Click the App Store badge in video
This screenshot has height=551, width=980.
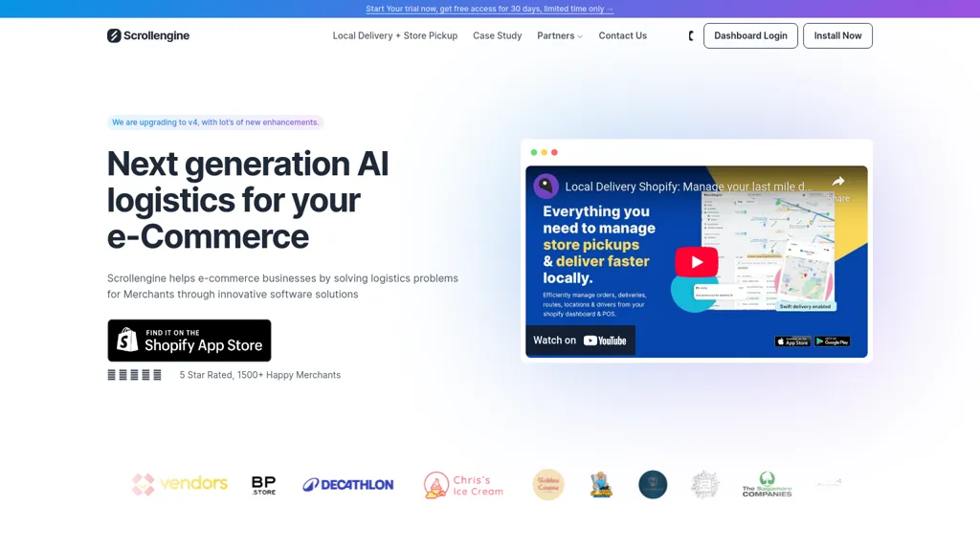coord(792,342)
